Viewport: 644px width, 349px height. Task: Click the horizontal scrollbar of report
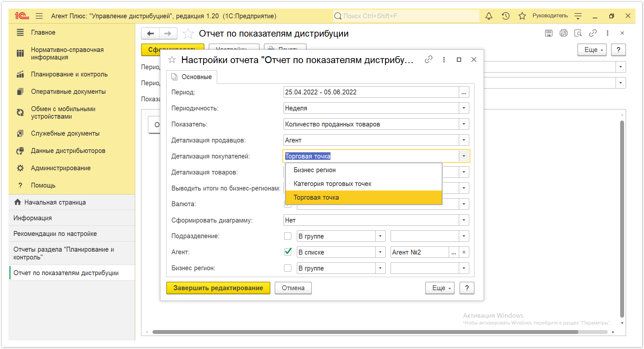(x=365, y=332)
